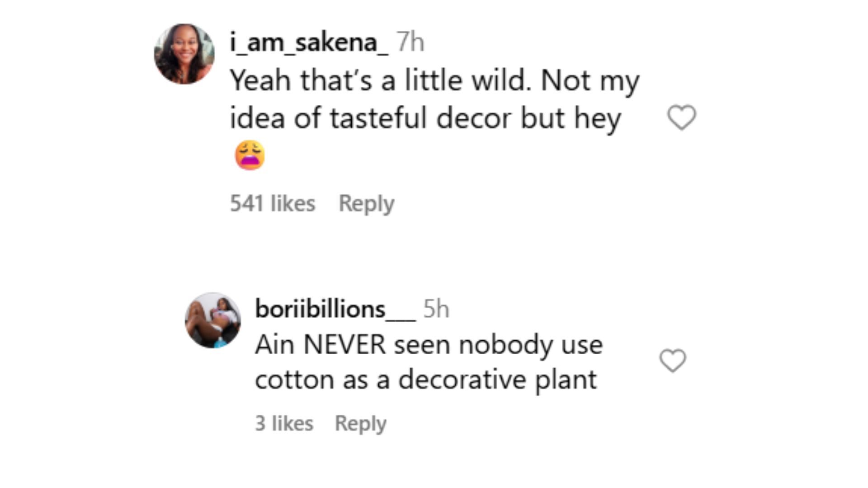The height and width of the screenshot is (488, 868).
Task: Reply to the boriibillions__ comment
Action: click(360, 423)
